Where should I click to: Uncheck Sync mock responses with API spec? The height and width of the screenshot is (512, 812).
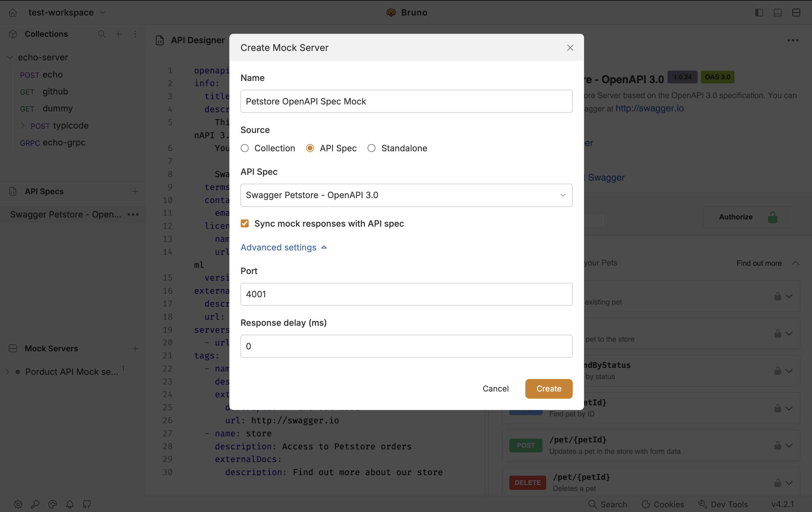245,223
